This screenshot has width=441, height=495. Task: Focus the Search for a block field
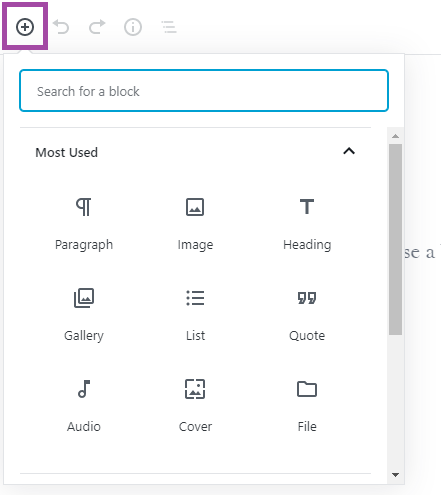pos(204,91)
